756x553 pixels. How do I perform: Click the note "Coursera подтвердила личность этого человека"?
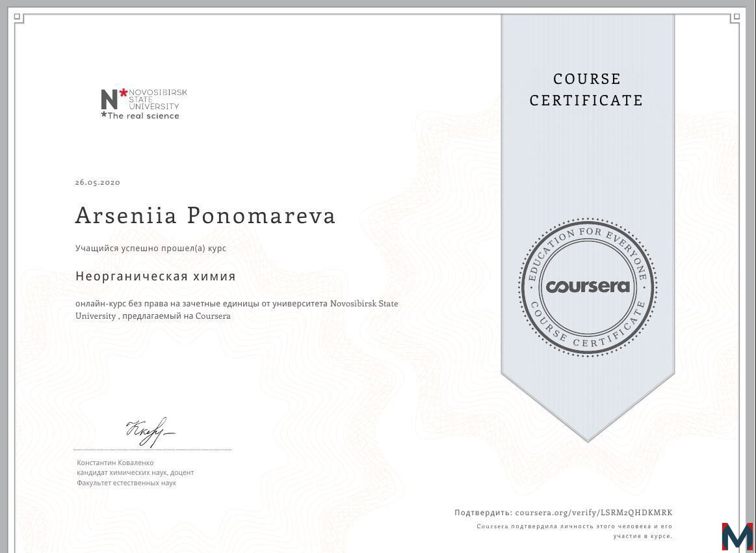pos(574,531)
